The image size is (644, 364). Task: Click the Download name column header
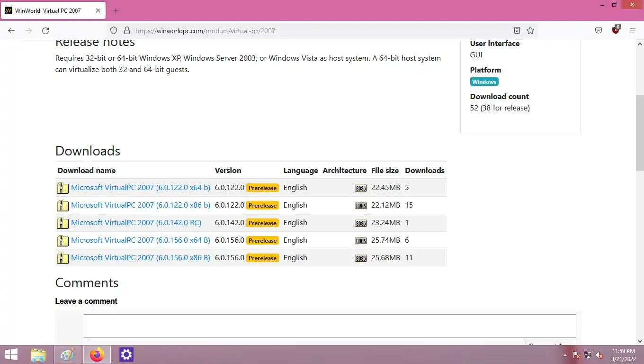(87, 170)
